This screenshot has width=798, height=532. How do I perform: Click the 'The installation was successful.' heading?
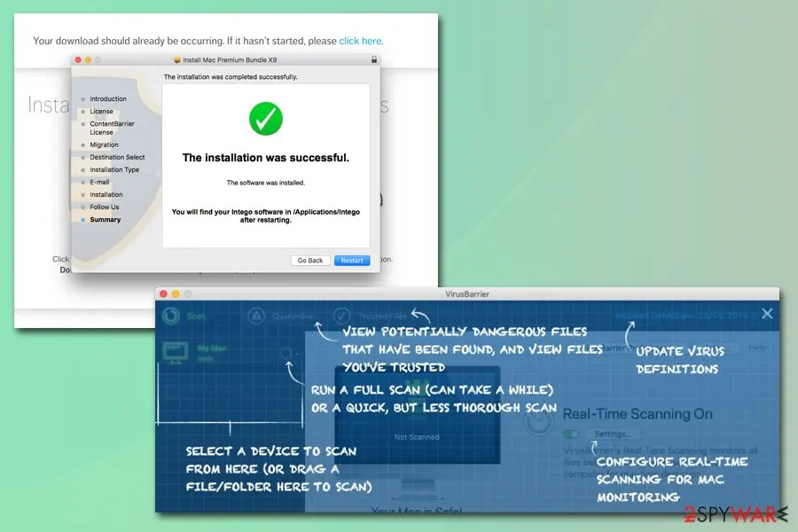[266, 158]
